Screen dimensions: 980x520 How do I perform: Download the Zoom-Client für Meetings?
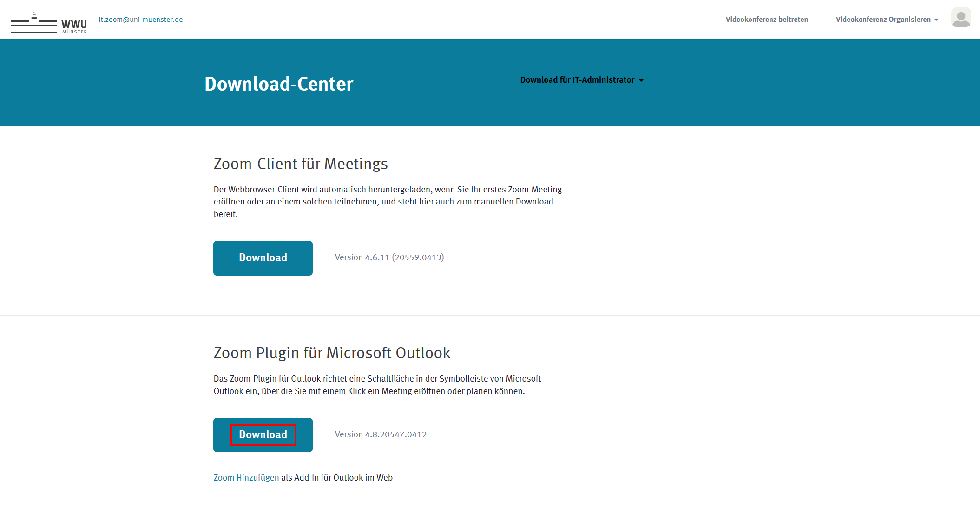263,258
